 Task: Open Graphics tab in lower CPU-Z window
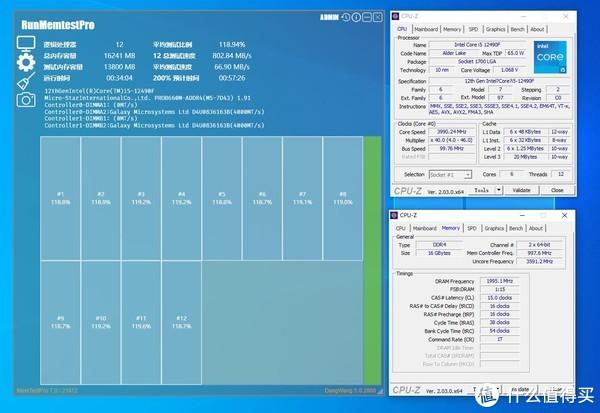click(494, 228)
